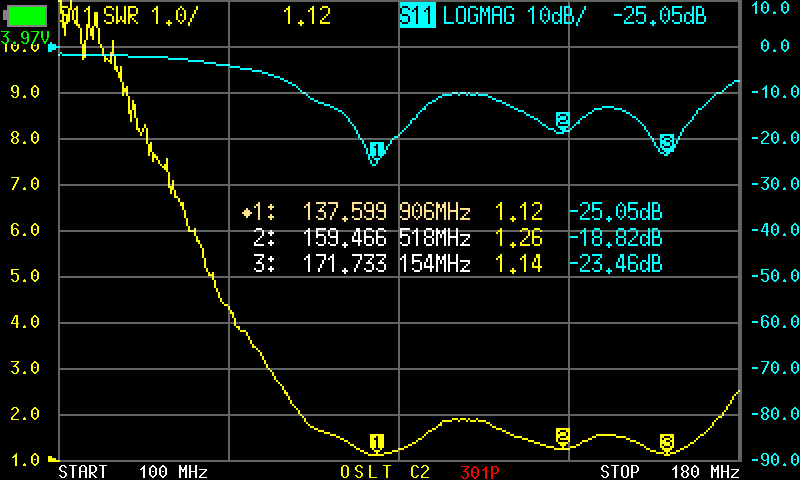This screenshot has width=800, height=480.
Task: Select marker 3 on the cyan LOGMAG trace
Action: coord(667,143)
